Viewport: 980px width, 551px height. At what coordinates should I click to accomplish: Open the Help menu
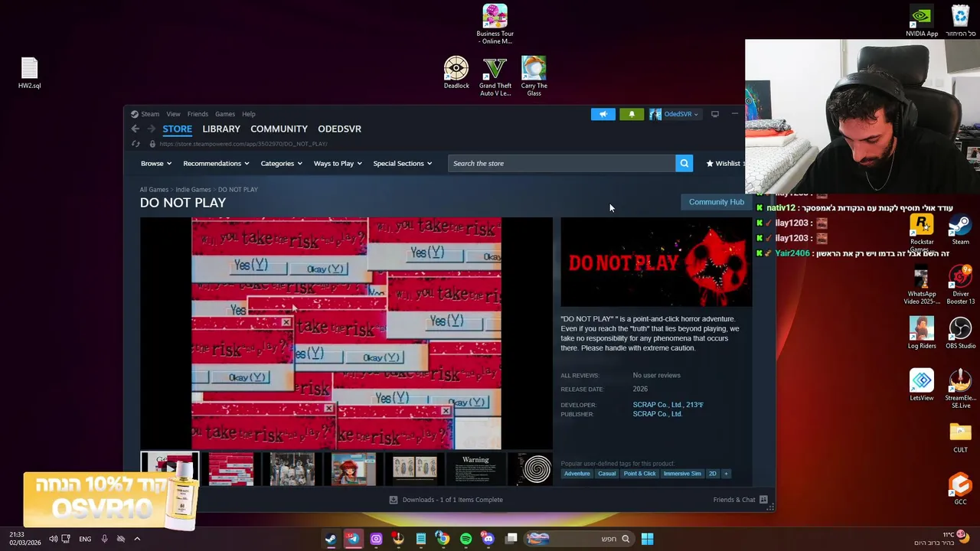coord(249,114)
